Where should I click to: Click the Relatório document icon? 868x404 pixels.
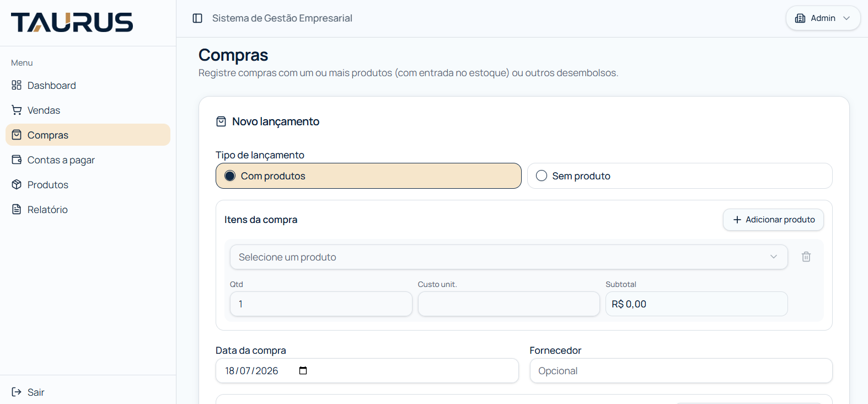pos(17,209)
